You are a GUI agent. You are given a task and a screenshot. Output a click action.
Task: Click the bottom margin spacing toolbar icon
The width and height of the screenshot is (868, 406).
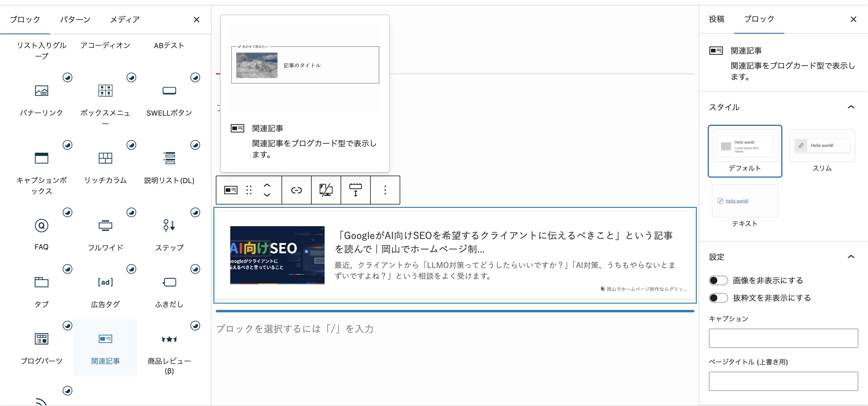(355, 190)
